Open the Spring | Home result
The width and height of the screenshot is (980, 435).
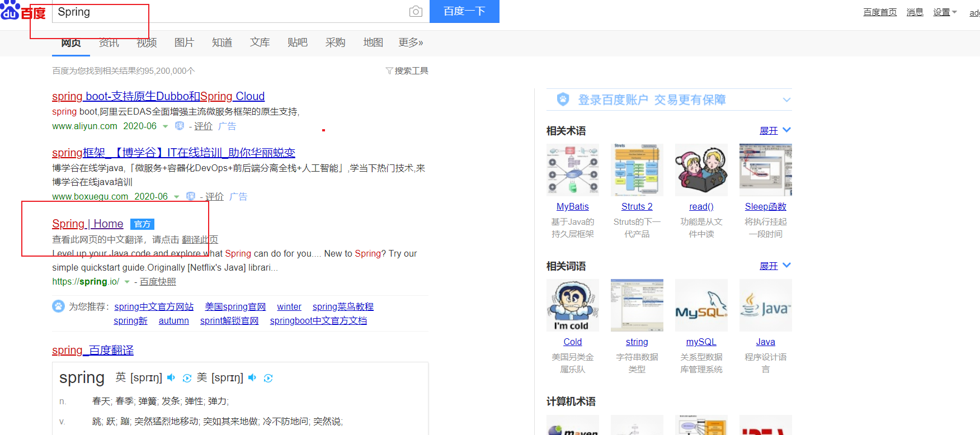pyautogui.click(x=88, y=224)
